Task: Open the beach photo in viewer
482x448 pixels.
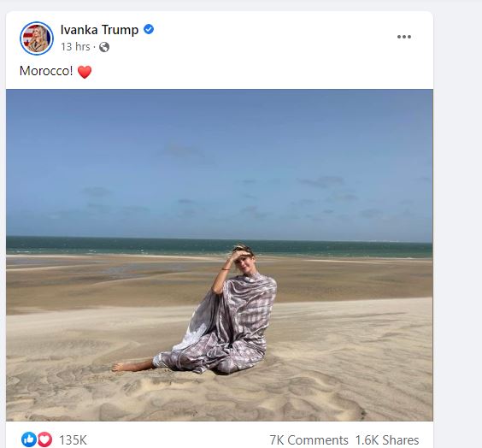Action: 220,255
